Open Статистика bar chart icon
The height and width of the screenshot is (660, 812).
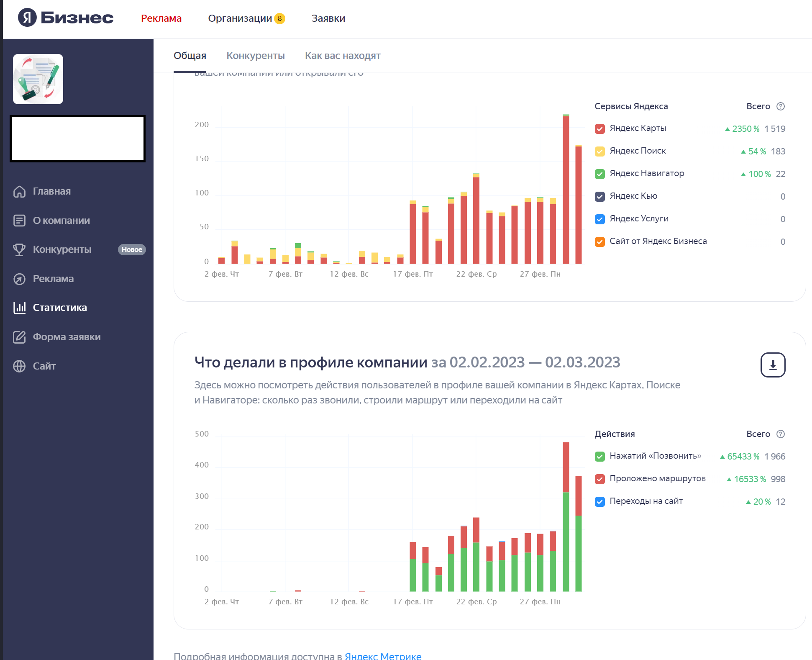pyautogui.click(x=19, y=308)
